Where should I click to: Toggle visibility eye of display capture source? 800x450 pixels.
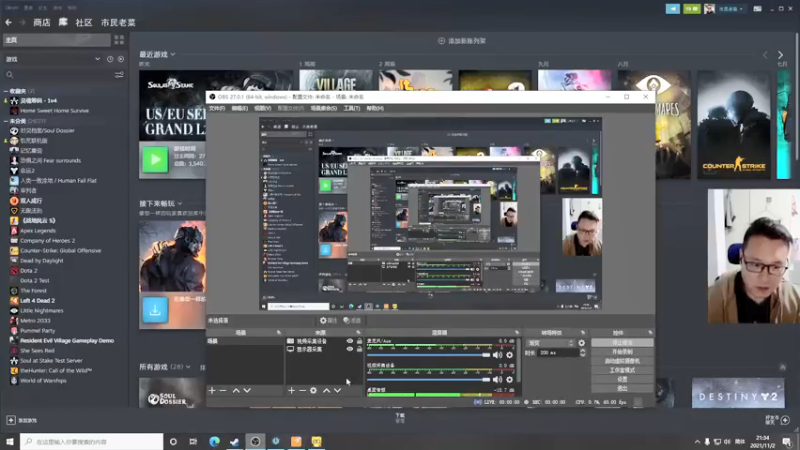pos(349,349)
